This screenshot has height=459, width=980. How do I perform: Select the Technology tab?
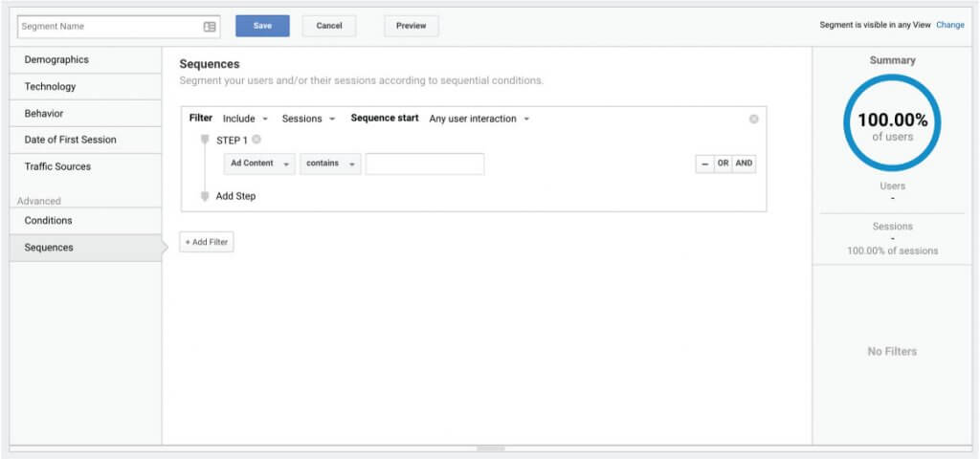coord(85,87)
